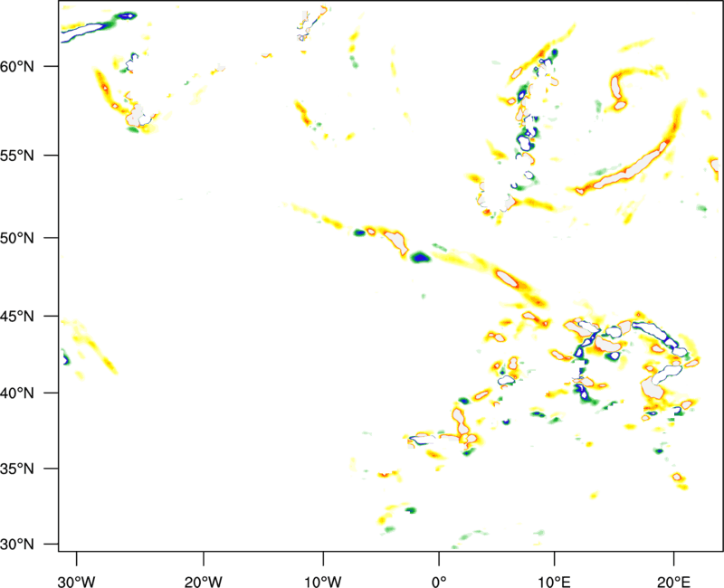Click the 30°N latitude label

pos(17,545)
